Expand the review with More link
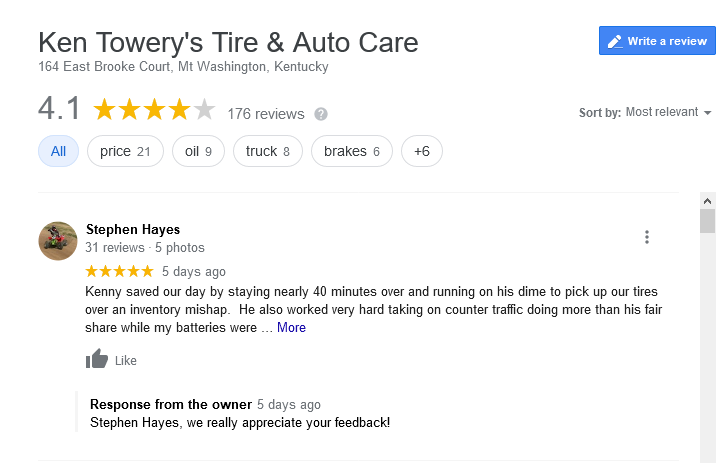The width and height of the screenshot is (725, 463). click(x=291, y=327)
